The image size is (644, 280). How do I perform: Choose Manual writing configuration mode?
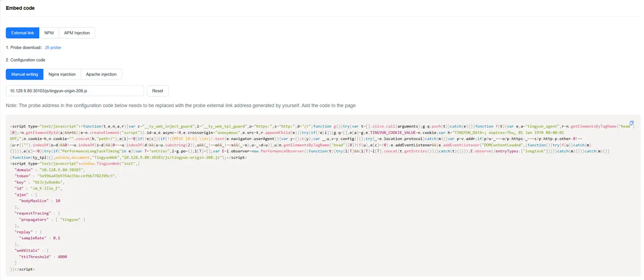[25, 74]
